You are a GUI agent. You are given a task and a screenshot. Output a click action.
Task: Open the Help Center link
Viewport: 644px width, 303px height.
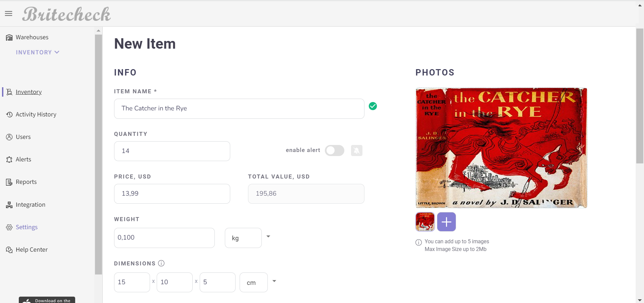coord(32,250)
